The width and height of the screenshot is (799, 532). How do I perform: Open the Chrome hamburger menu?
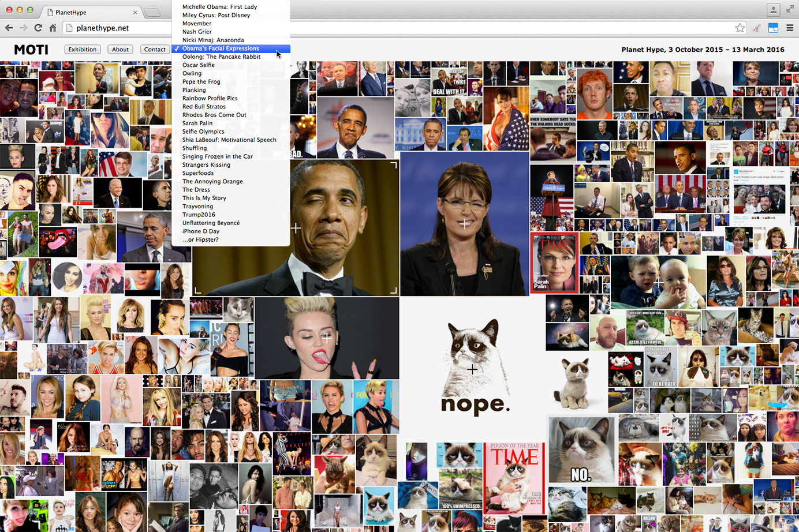click(789, 28)
